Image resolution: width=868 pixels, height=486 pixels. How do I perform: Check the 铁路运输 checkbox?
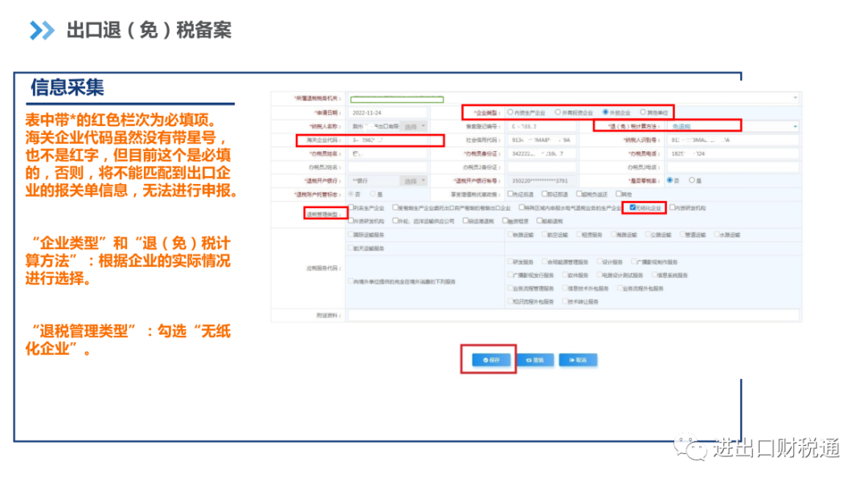tap(510, 235)
